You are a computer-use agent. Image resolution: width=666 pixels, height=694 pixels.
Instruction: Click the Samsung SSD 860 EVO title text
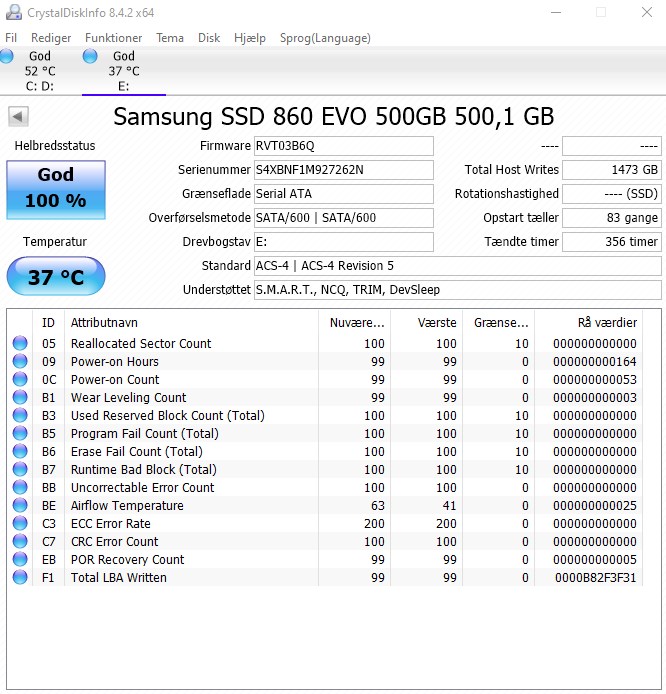pyautogui.click(x=334, y=117)
